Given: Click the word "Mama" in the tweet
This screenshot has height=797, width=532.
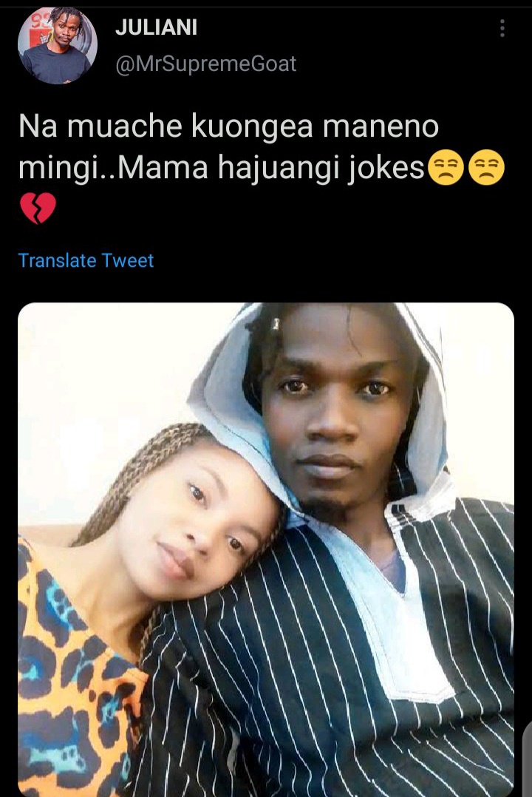Looking at the screenshot, I should coord(159,169).
